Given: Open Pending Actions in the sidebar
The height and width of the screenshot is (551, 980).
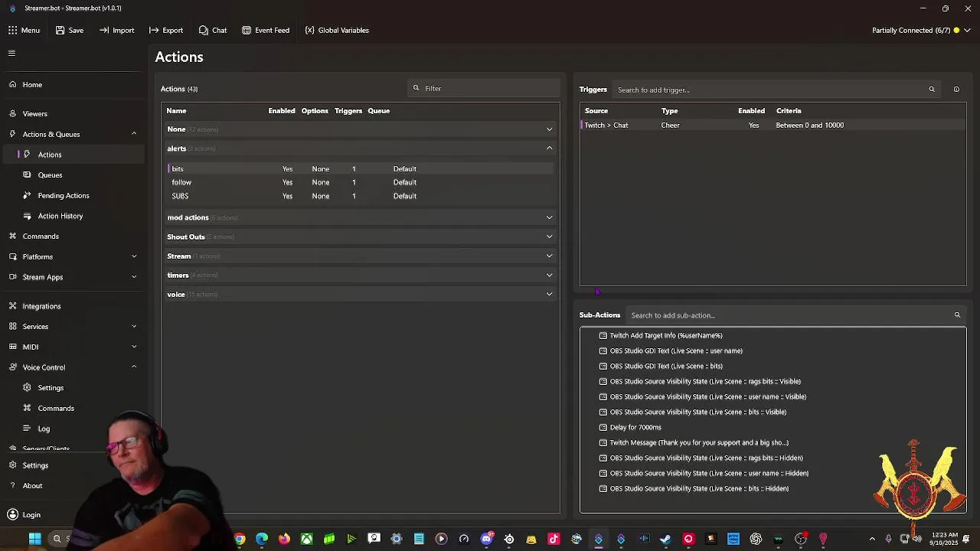Looking at the screenshot, I should pos(73,196).
